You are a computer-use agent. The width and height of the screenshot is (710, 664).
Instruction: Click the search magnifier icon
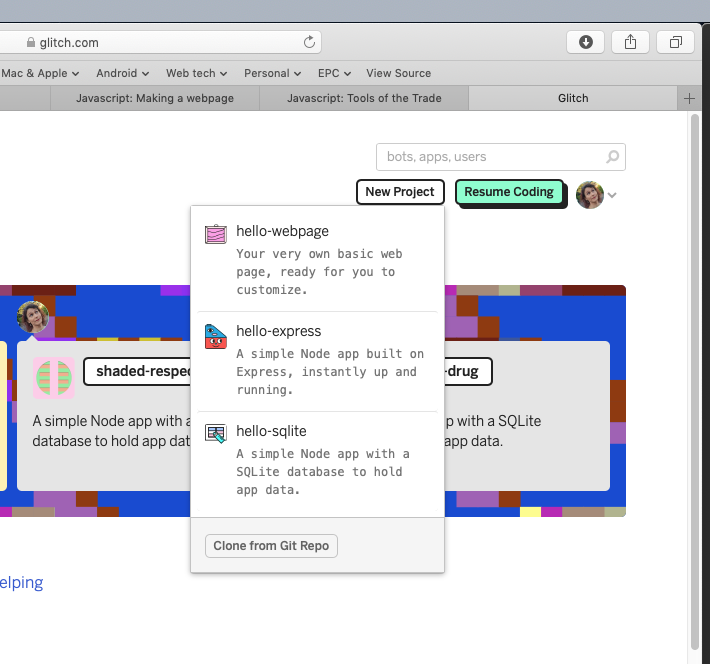[613, 157]
